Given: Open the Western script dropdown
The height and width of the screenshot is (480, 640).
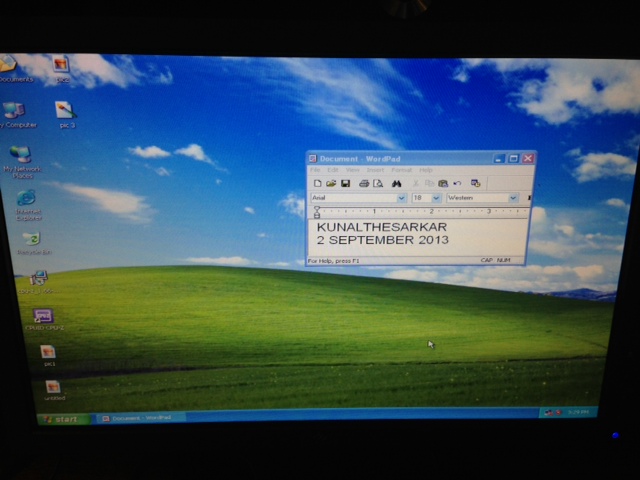Looking at the screenshot, I should click(x=513, y=198).
